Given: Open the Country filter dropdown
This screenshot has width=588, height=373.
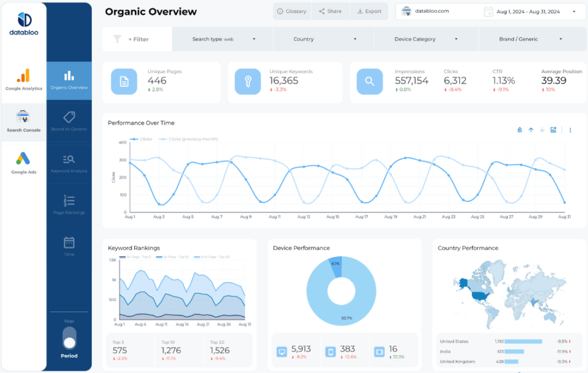Looking at the screenshot, I should [323, 39].
